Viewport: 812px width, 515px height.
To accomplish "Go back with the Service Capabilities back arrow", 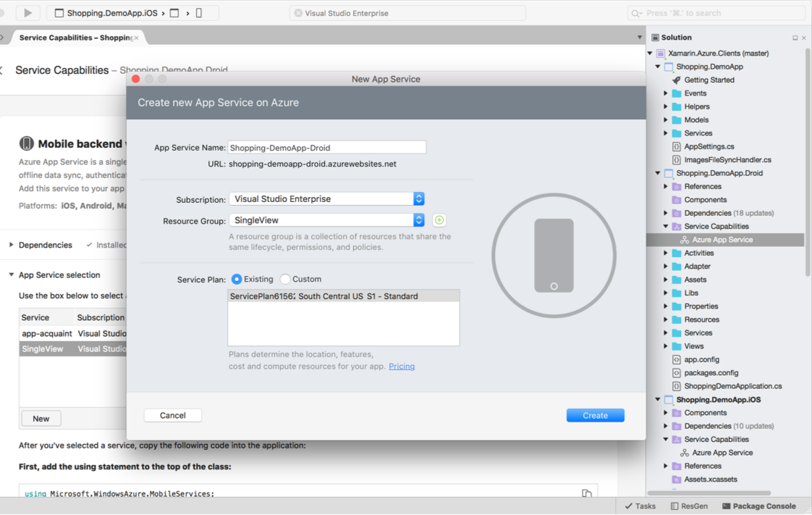I will click(x=1, y=70).
